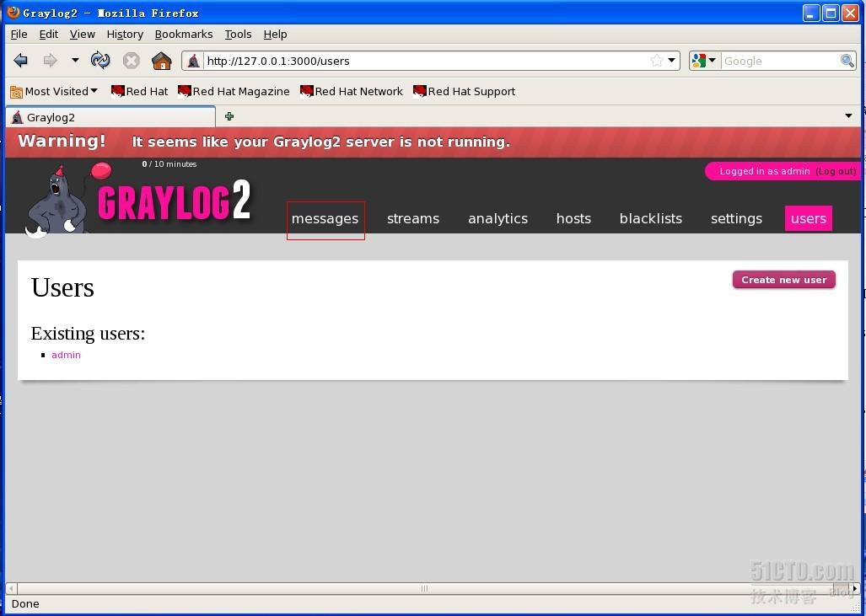Go to the blacklists section
866x616 pixels.
click(651, 218)
